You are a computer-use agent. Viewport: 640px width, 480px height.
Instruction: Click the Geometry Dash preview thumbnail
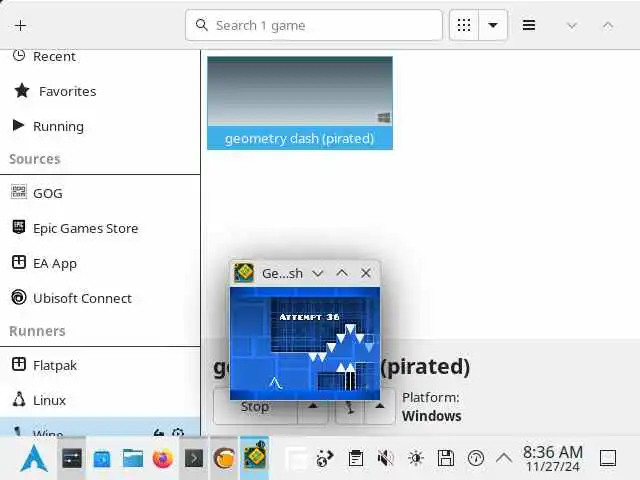click(x=305, y=343)
